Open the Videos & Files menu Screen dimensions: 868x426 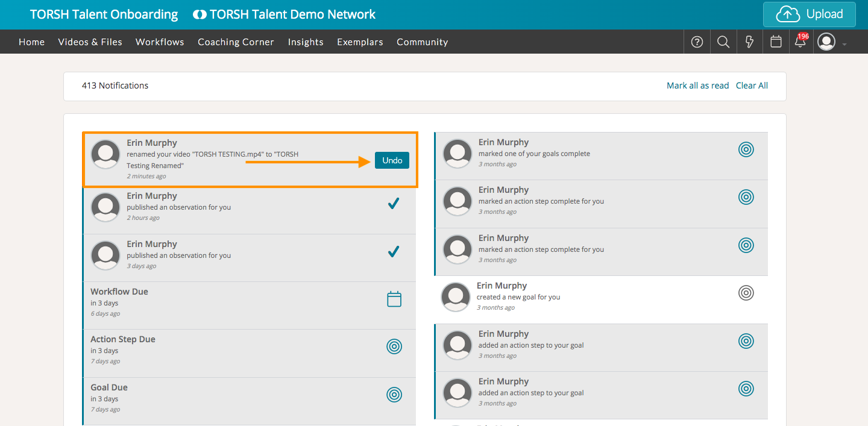tap(90, 42)
